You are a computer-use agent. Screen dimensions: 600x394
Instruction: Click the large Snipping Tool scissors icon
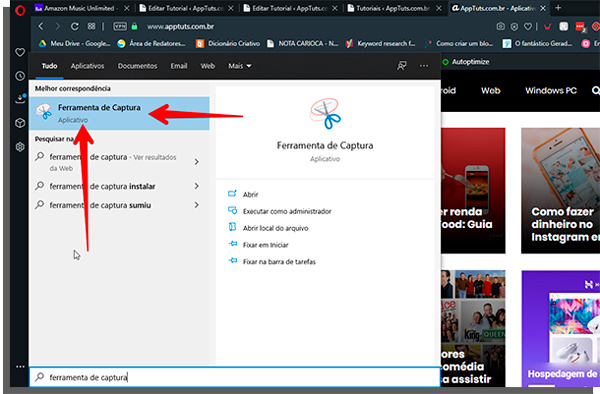coord(325,114)
